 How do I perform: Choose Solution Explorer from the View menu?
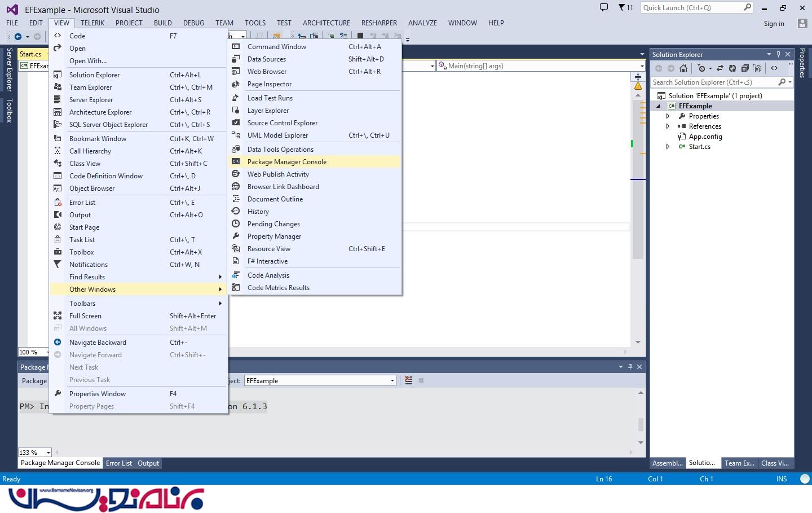tap(94, 75)
